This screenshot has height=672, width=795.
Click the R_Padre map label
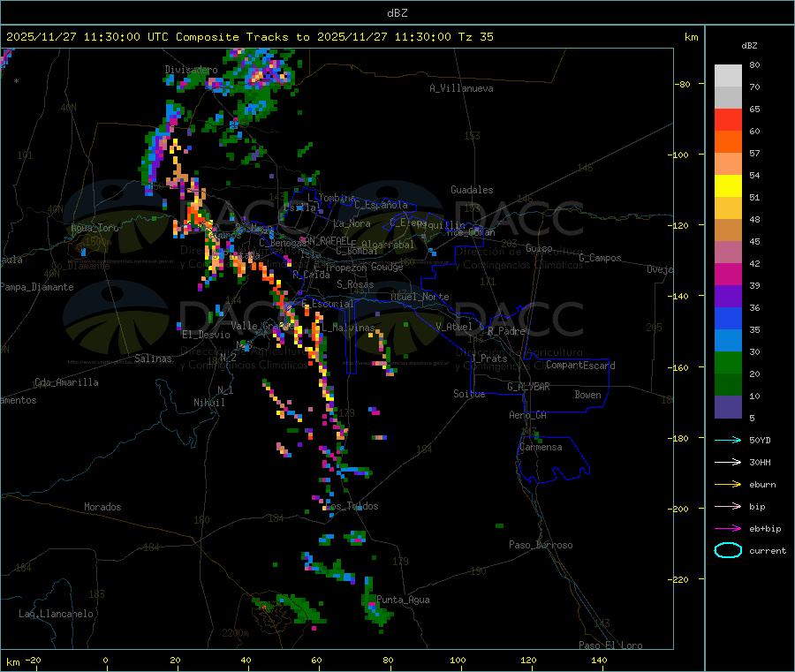(506, 331)
